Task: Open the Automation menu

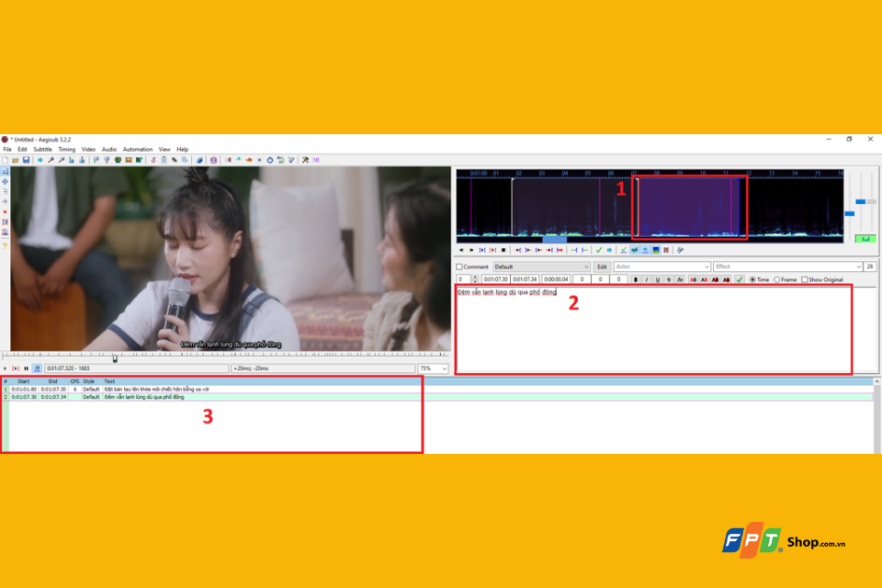Action: tap(138, 150)
